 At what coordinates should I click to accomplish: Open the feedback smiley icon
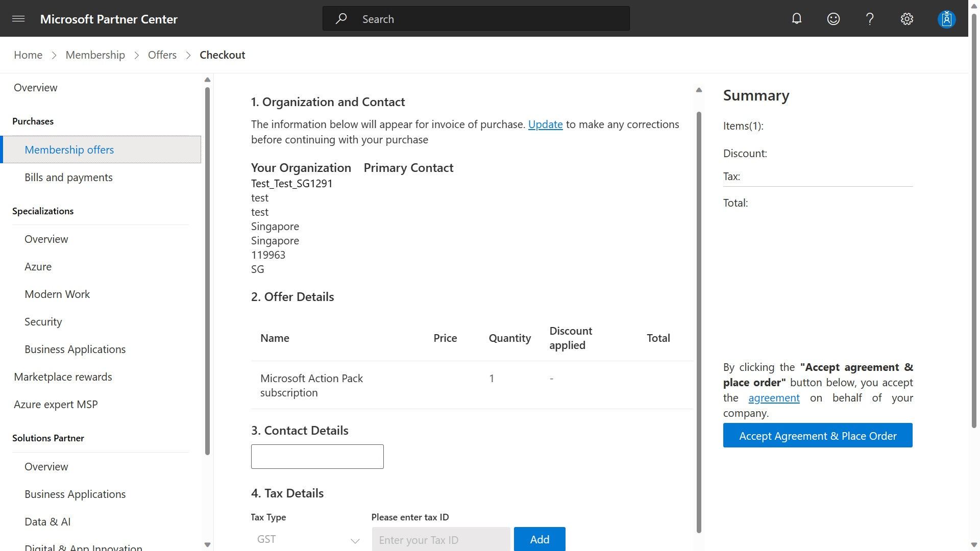pos(834,18)
